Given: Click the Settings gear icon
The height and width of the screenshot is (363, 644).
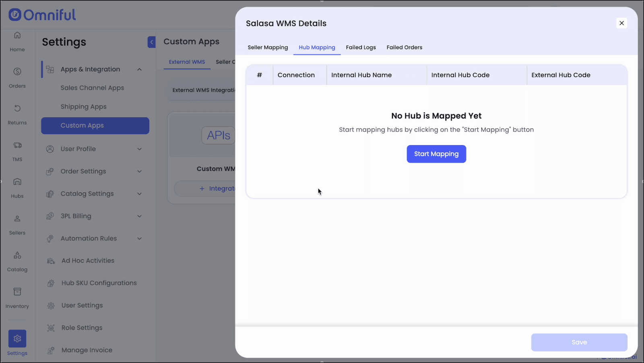Looking at the screenshot, I should pyautogui.click(x=17, y=339).
